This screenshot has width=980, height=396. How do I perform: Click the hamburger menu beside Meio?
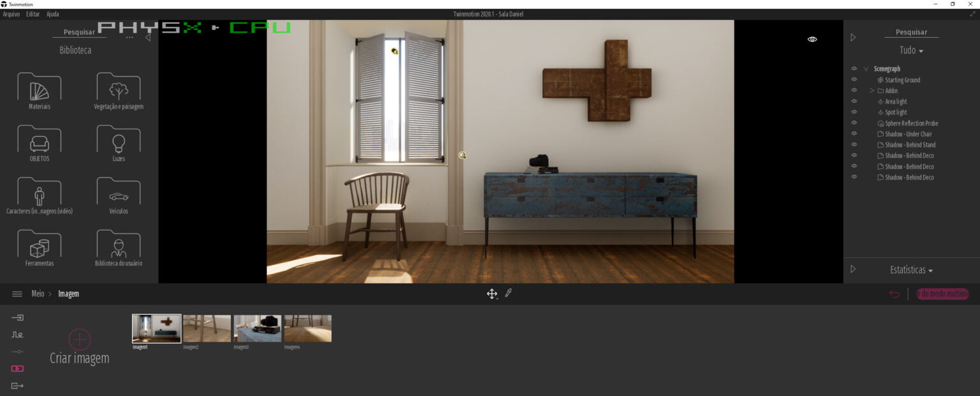pos(17,294)
